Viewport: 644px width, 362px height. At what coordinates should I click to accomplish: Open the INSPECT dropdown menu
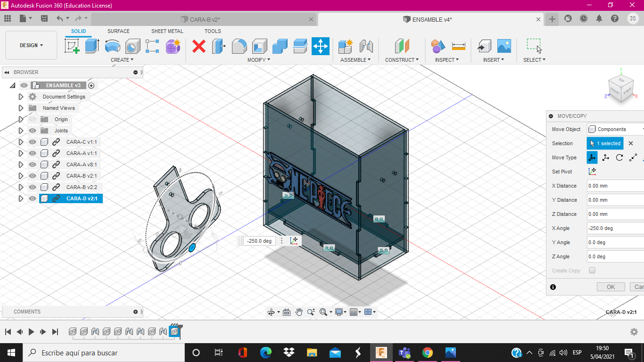tap(447, 60)
